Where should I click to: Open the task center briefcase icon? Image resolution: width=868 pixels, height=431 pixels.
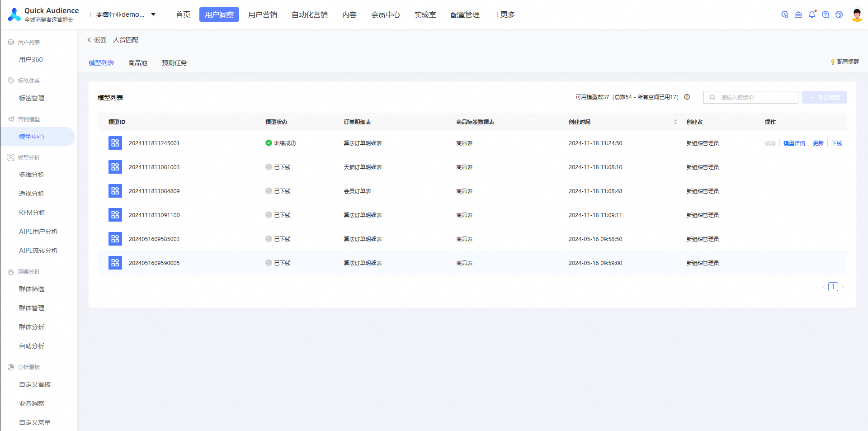click(798, 14)
